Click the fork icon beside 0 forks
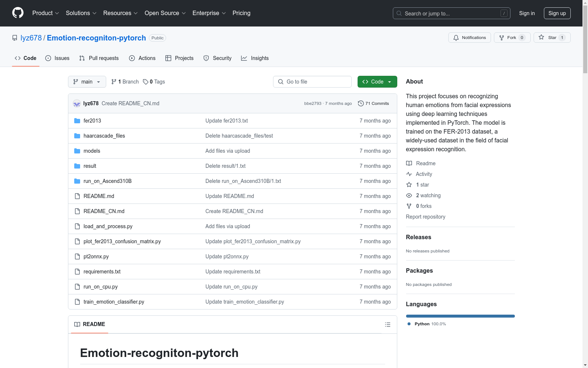The image size is (588, 368). pos(409,206)
